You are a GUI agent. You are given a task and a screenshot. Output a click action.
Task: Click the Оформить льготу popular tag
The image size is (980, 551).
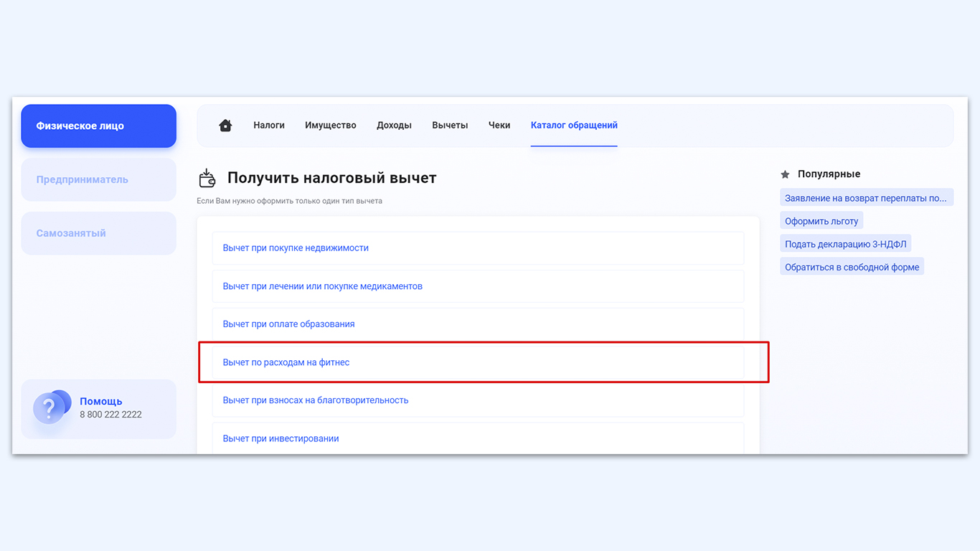(x=821, y=221)
